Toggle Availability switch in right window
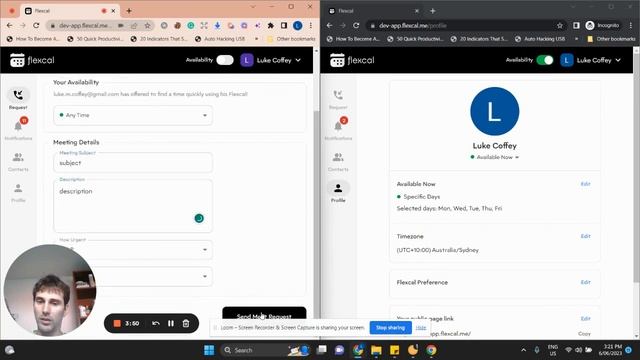The width and height of the screenshot is (640, 360). click(545, 60)
